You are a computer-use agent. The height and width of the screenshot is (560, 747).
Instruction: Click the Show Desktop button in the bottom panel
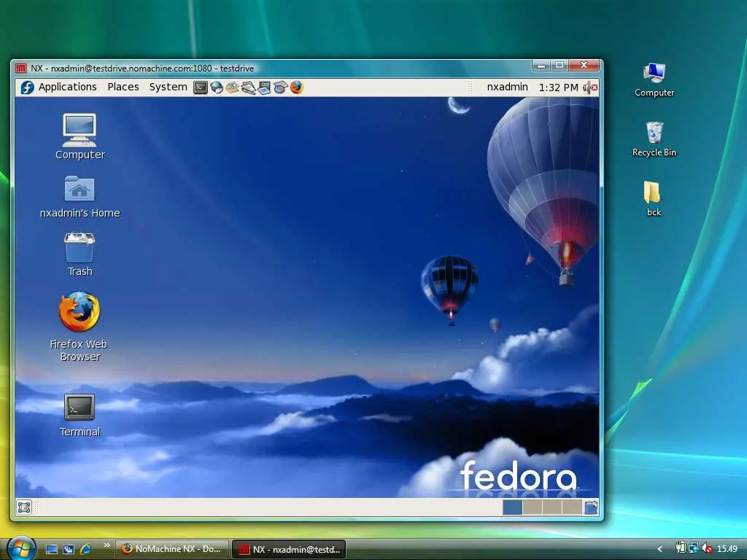point(24,507)
